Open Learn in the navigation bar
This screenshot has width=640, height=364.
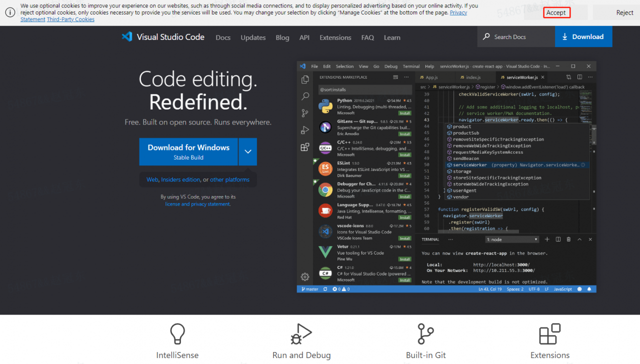coord(392,37)
